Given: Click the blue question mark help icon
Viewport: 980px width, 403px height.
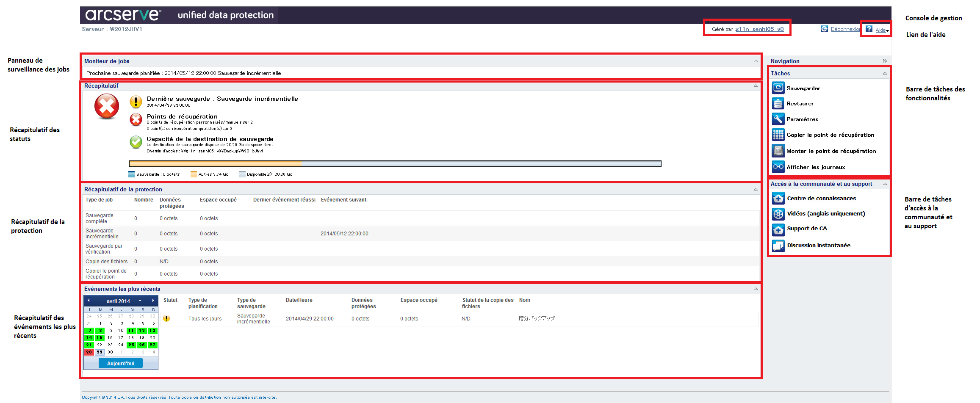Looking at the screenshot, I should pyautogui.click(x=869, y=29).
